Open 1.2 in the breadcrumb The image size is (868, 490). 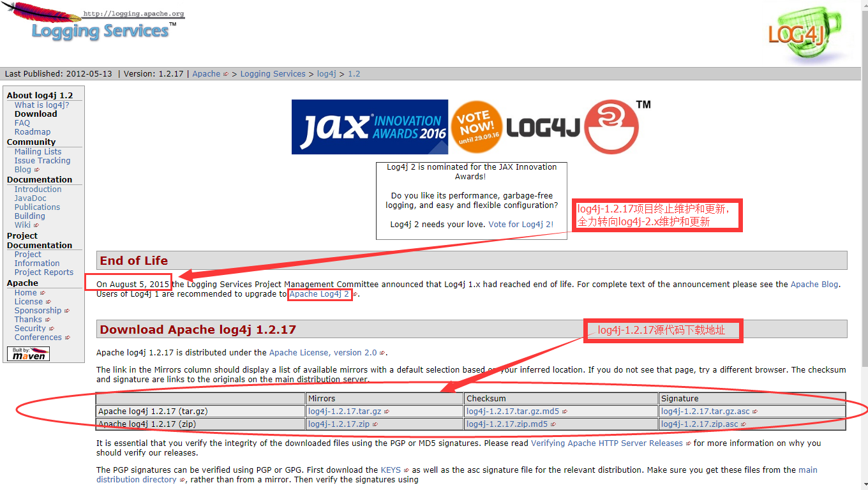[x=354, y=74]
